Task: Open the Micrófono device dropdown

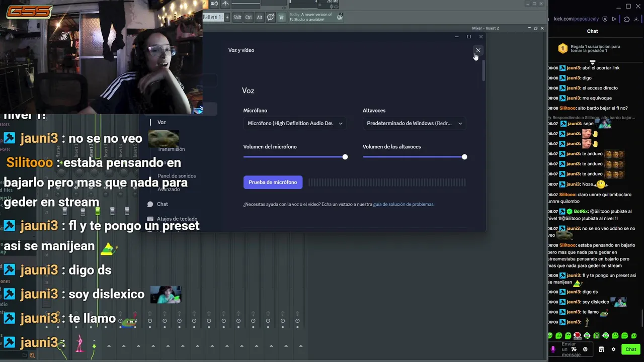Action: click(295, 123)
